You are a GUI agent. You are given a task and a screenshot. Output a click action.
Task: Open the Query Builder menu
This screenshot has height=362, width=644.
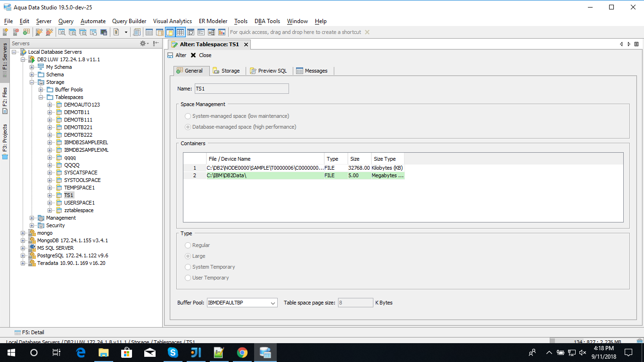[129, 21]
